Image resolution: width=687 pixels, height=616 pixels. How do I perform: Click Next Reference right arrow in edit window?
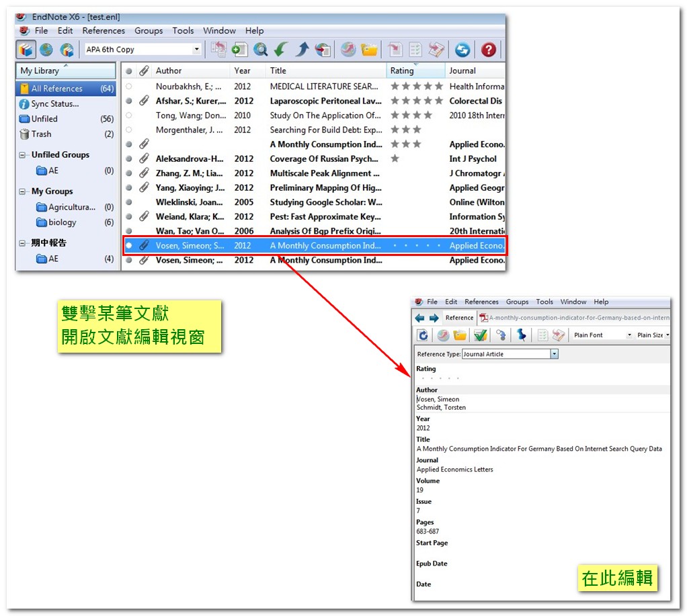(x=434, y=318)
